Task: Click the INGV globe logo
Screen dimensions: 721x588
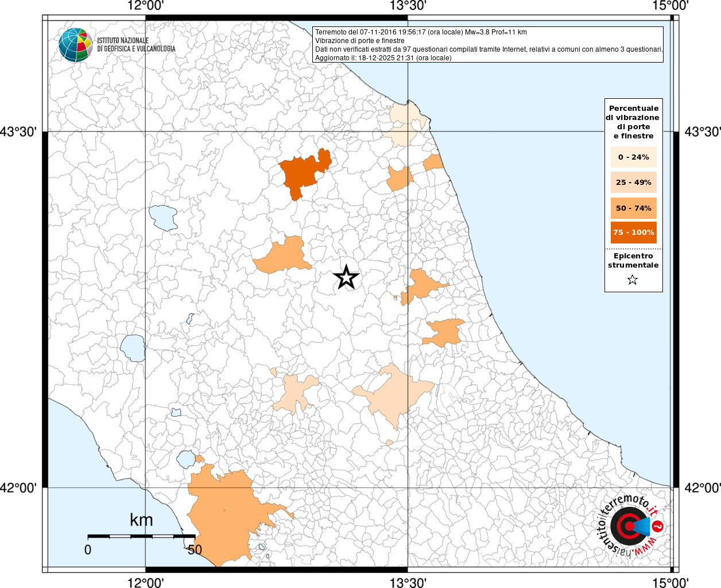Action: [x=75, y=45]
